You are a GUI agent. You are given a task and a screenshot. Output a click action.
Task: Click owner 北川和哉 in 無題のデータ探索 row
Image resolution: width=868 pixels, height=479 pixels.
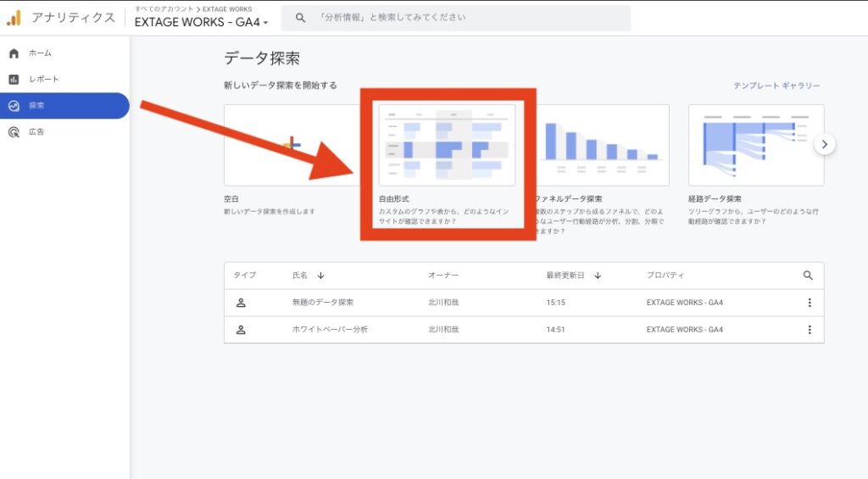click(x=443, y=303)
